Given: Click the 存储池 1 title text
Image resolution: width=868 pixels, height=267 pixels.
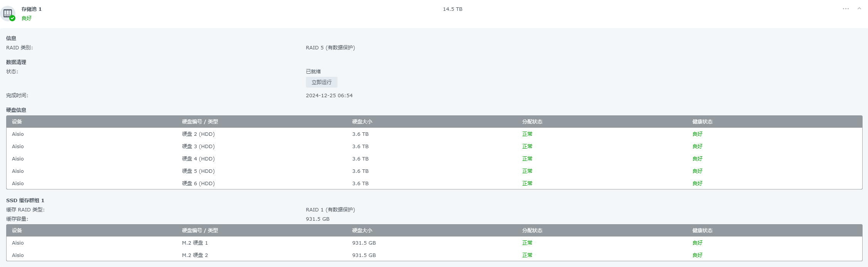Looking at the screenshot, I should click(32, 9).
